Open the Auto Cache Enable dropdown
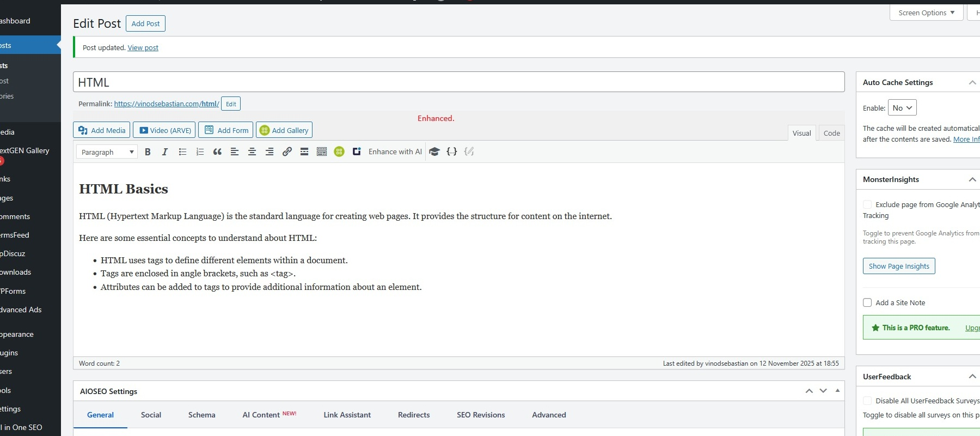 [902, 108]
